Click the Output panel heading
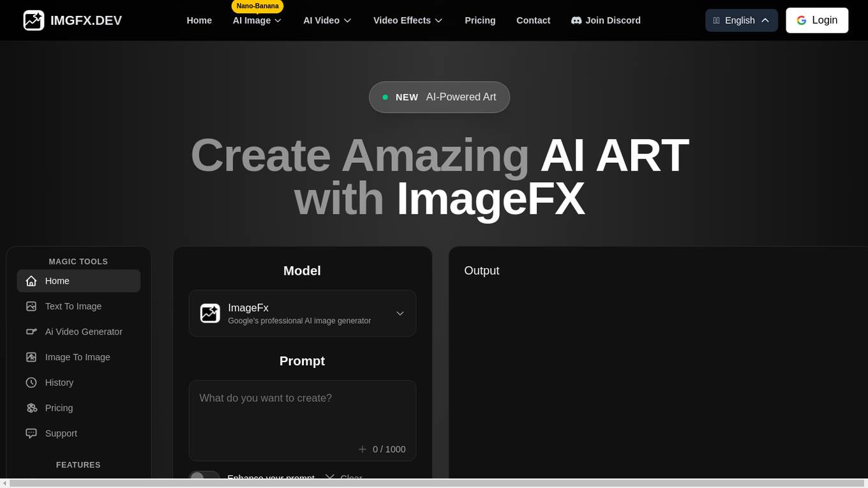This screenshot has height=488, width=868. point(482,270)
